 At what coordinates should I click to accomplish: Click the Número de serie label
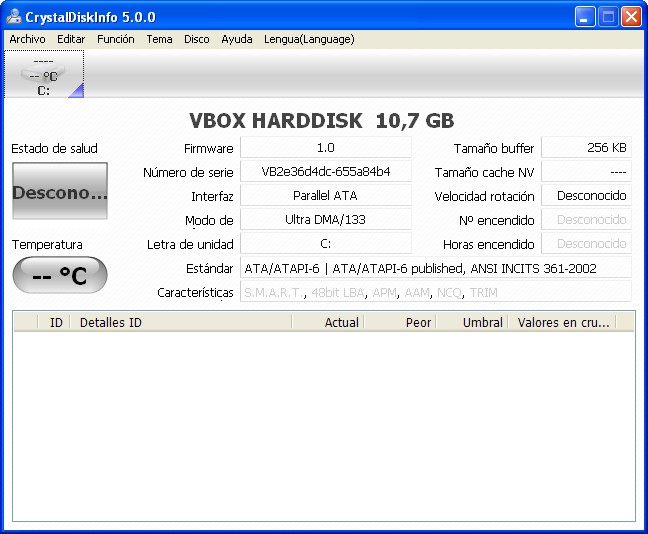point(188,172)
